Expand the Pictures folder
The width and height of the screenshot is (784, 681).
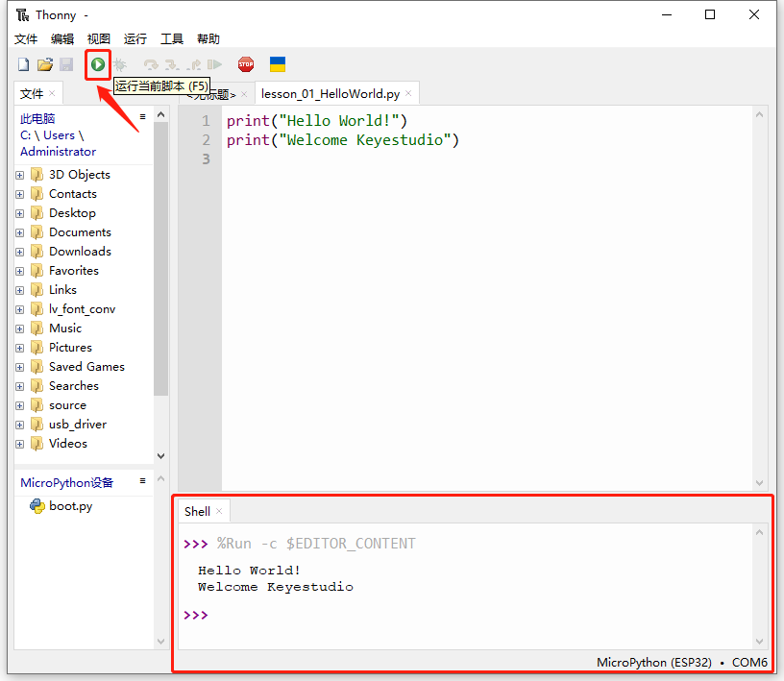tap(19, 348)
